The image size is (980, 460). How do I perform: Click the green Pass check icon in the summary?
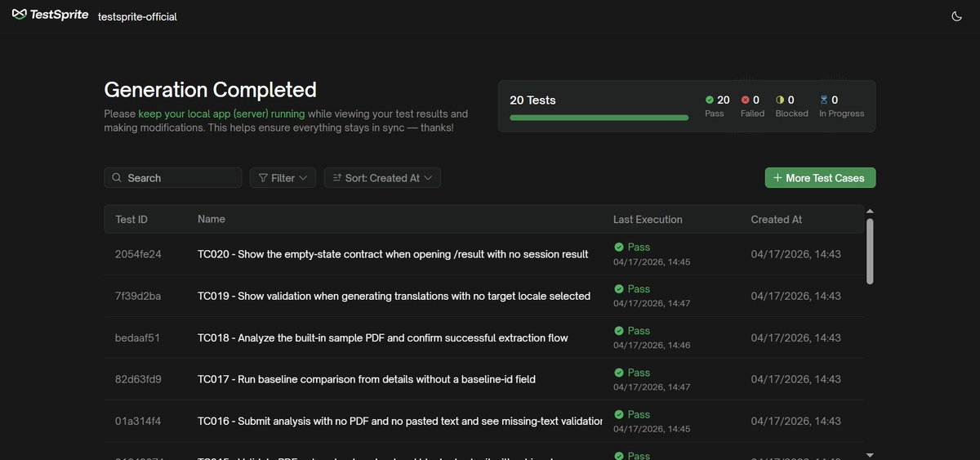[x=710, y=100]
